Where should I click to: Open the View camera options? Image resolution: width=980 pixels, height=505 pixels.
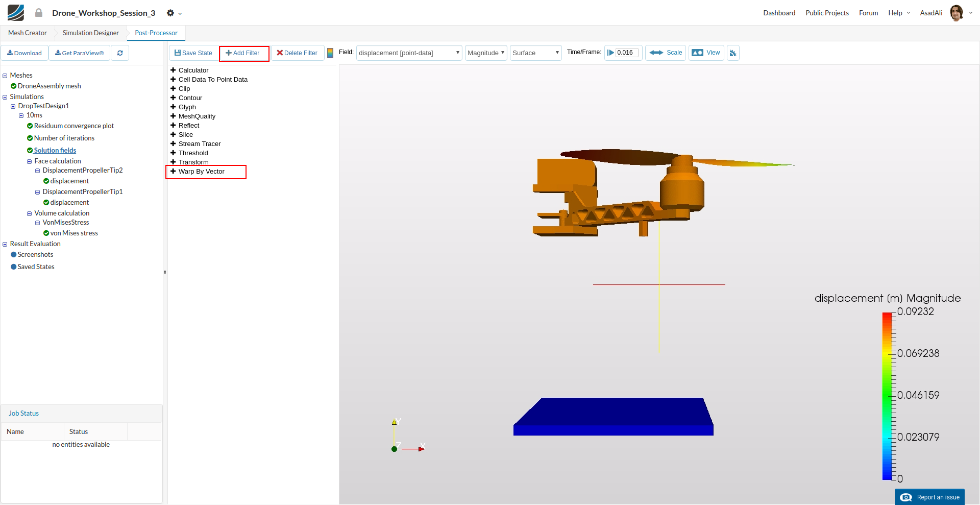(706, 53)
